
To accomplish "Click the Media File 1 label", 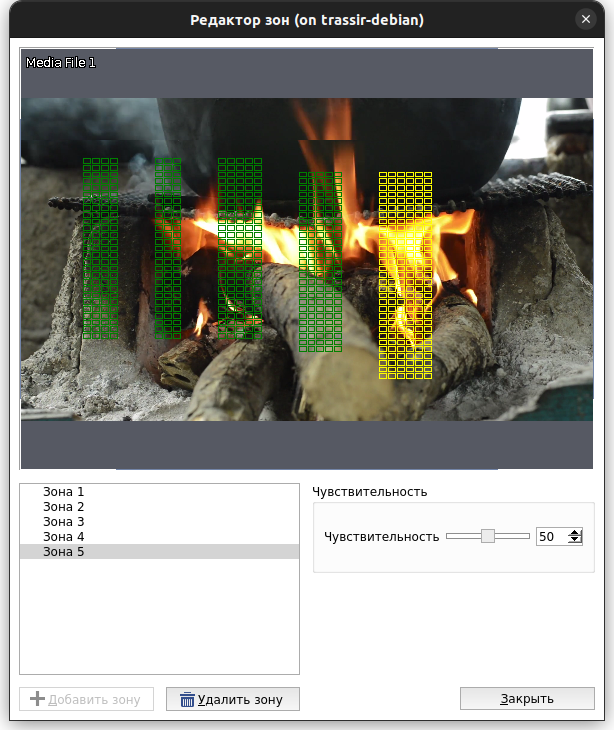I will (x=61, y=62).
